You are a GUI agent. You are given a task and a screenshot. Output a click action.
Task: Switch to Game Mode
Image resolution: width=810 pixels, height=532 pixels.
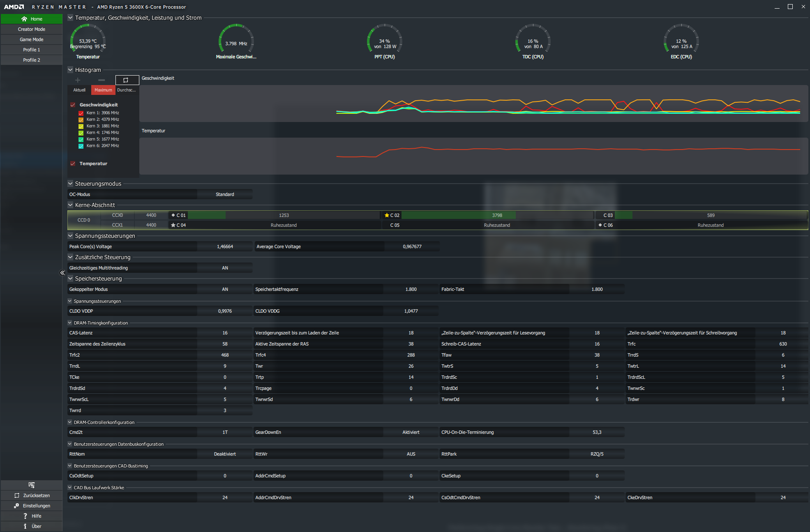32,39
